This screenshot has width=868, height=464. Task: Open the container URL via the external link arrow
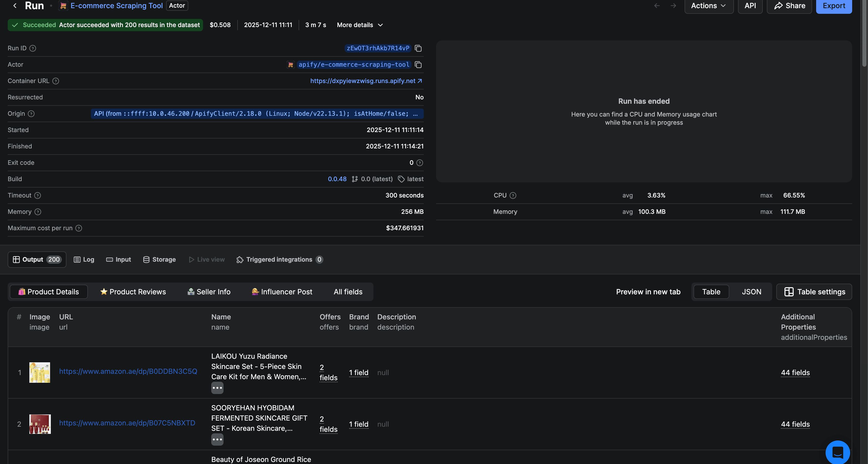pyautogui.click(x=420, y=81)
